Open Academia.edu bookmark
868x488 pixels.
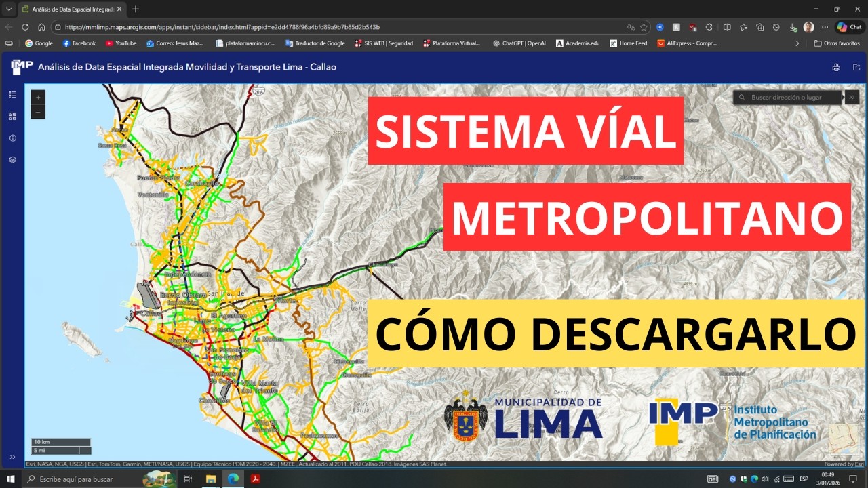click(578, 43)
